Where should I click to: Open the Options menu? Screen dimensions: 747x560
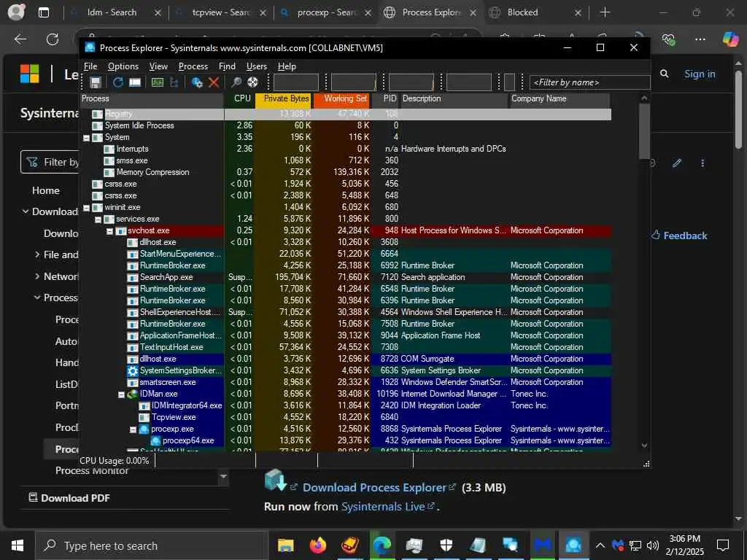point(123,66)
